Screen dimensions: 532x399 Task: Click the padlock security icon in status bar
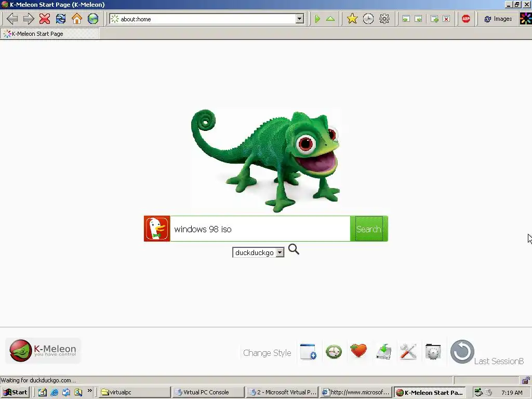(x=526, y=380)
